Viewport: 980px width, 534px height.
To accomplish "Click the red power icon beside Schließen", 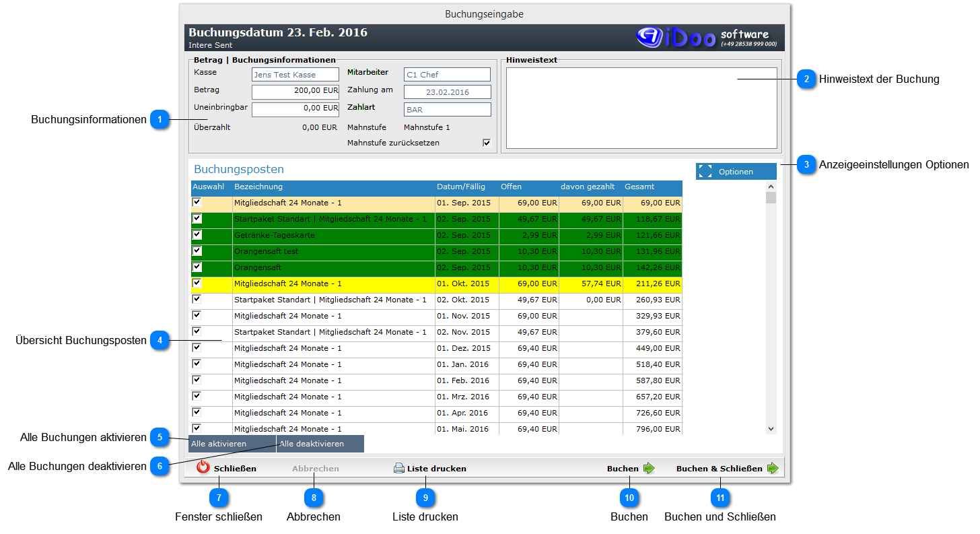I will pyautogui.click(x=203, y=468).
